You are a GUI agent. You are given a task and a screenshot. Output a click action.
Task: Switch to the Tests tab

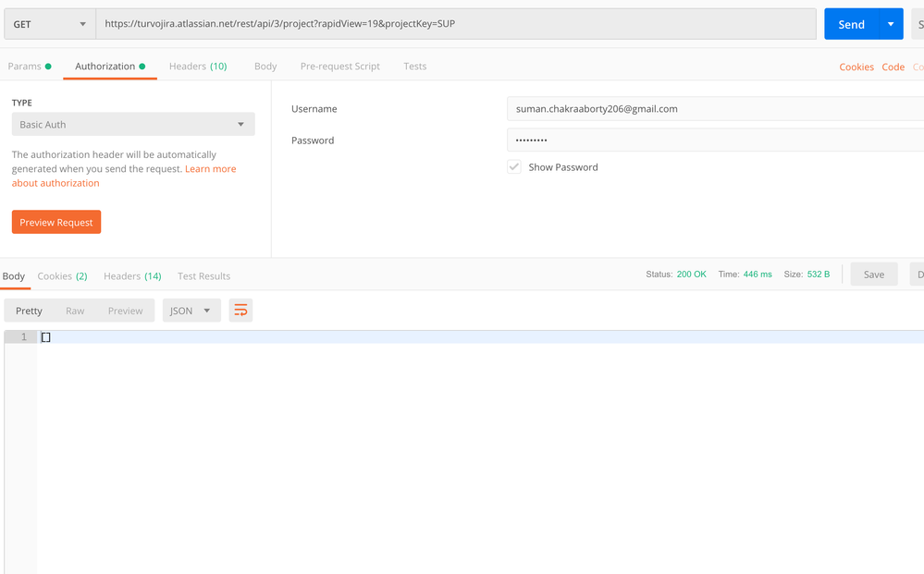(x=414, y=66)
